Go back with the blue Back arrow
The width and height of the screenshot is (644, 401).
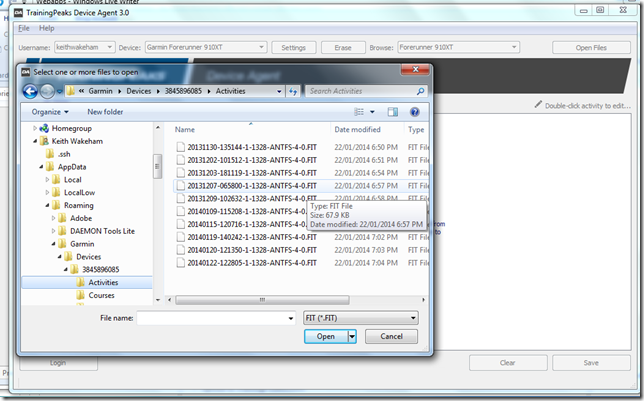pyautogui.click(x=30, y=91)
